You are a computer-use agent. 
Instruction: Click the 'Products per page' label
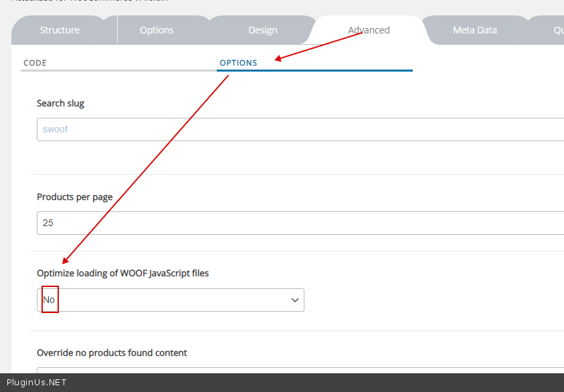coord(74,197)
